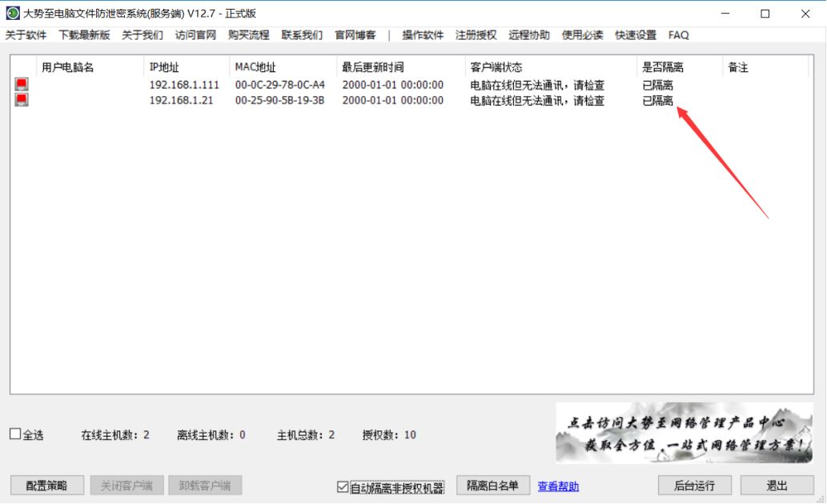This screenshot has height=504, width=827.
Task: Open the 操作软件 menu
Action: 423,35
